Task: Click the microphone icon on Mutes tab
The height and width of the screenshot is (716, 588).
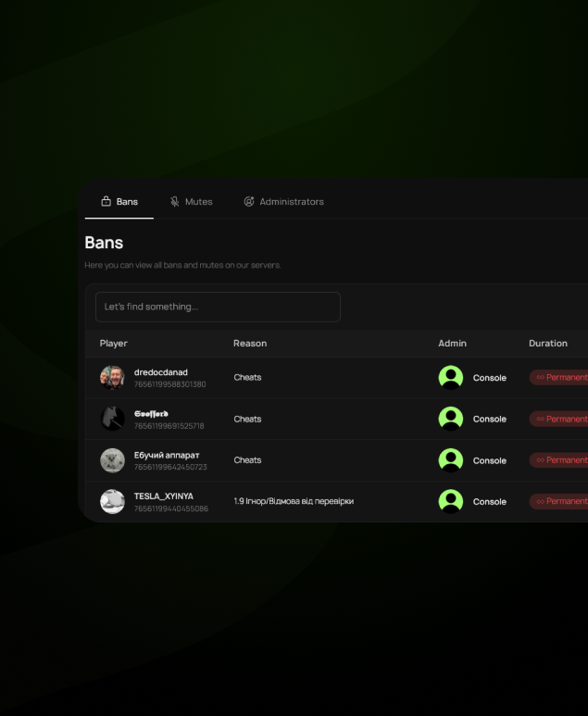Action: [x=174, y=202]
